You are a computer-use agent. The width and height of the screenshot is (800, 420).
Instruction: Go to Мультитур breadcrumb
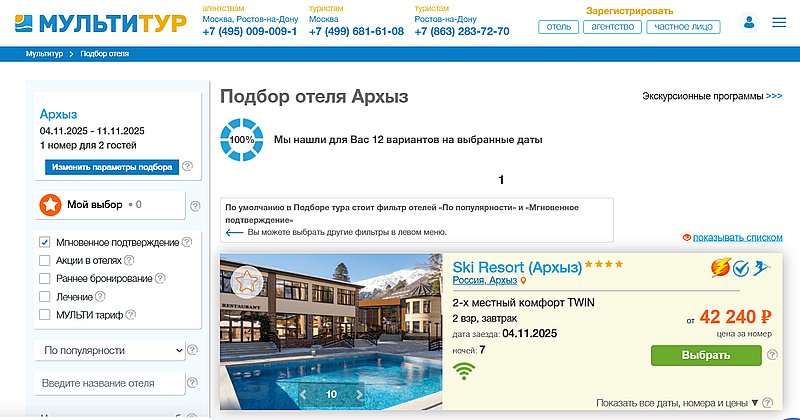pyautogui.click(x=44, y=54)
